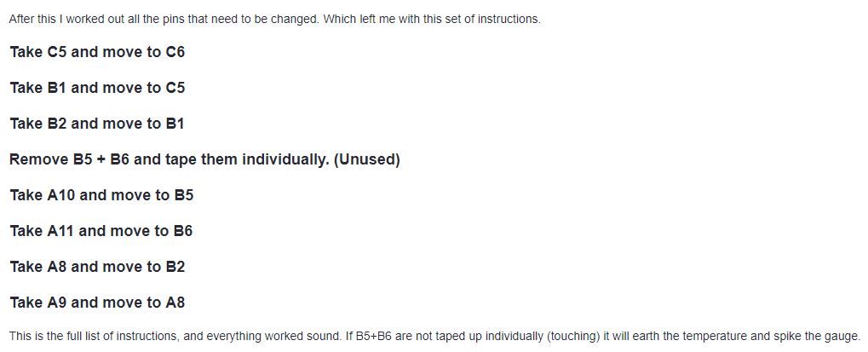Click the "Take B2 and move to B1" instruction

[x=96, y=124]
